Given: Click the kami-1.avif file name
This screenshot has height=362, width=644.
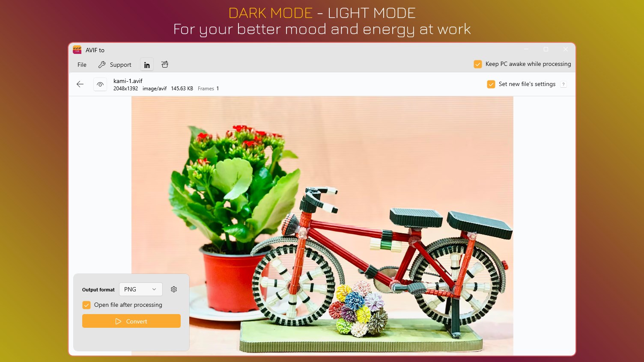Looking at the screenshot, I should pyautogui.click(x=128, y=81).
